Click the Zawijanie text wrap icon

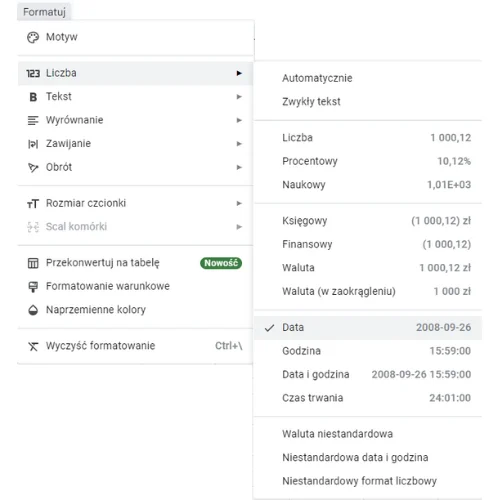click(33, 144)
